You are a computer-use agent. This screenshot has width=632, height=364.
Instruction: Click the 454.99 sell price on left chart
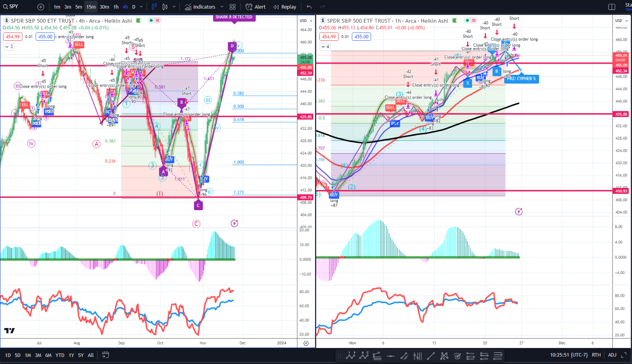click(x=13, y=37)
